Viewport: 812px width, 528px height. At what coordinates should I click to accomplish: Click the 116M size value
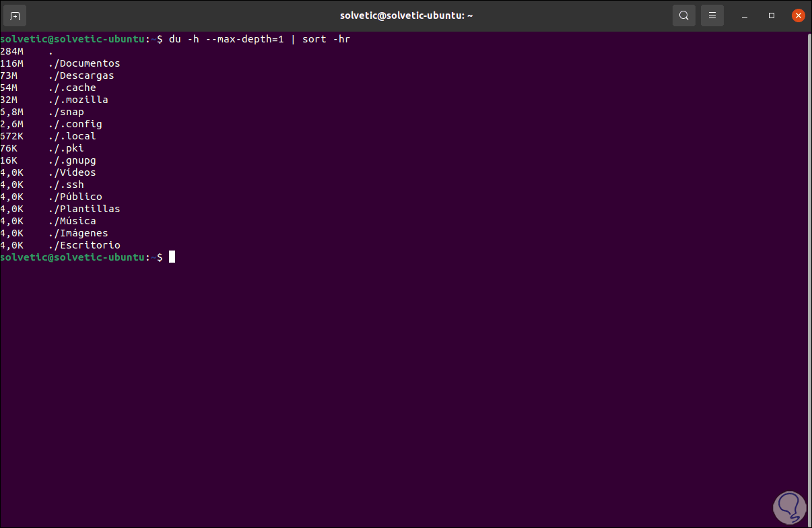(x=12, y=63)
